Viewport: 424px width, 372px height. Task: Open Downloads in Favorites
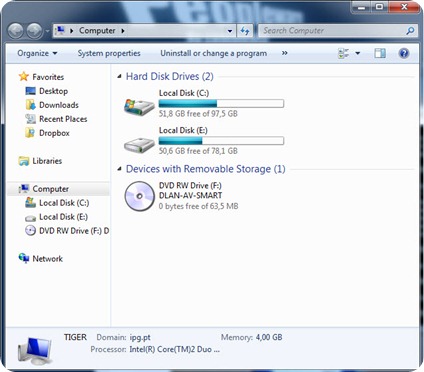pyautogui.click(x=59, y=105)
